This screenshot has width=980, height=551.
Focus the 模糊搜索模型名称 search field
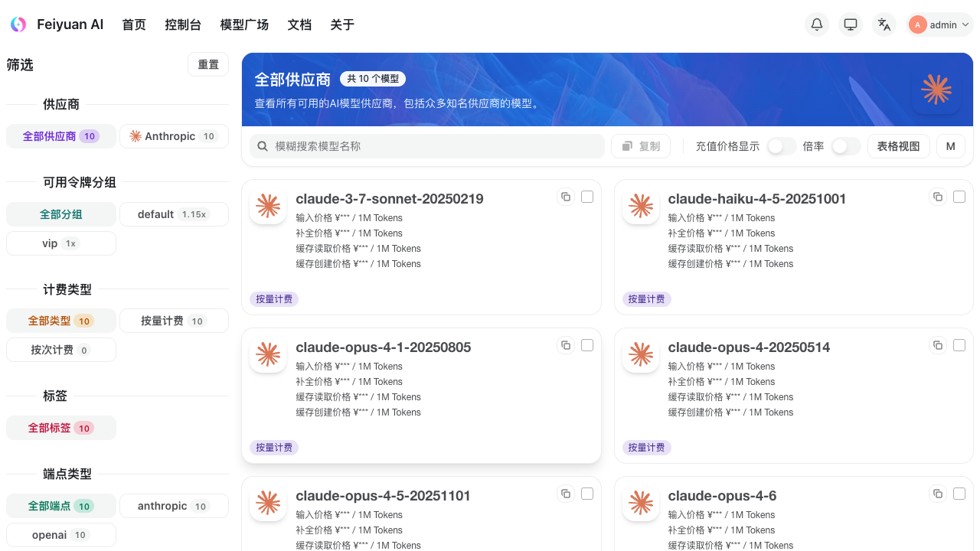427,146
